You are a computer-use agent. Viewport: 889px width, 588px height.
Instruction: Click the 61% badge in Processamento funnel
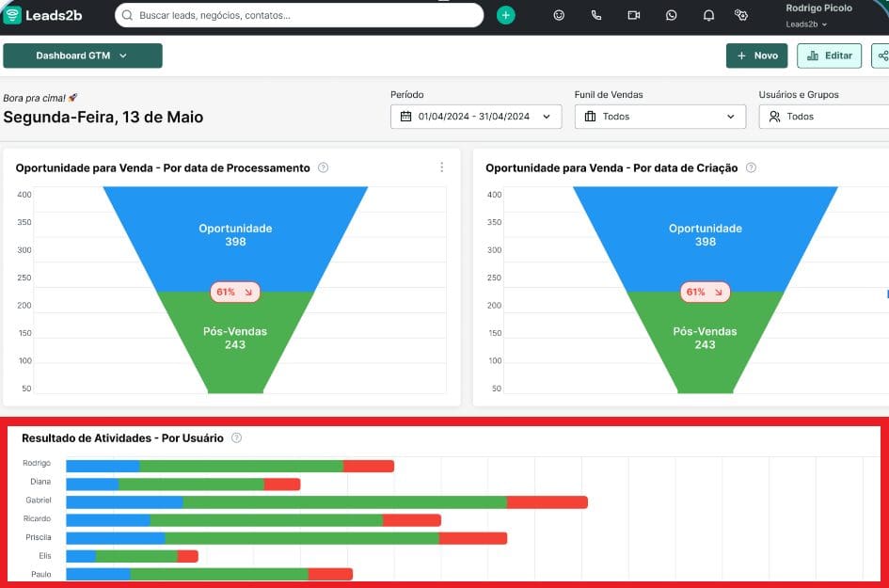235,292
